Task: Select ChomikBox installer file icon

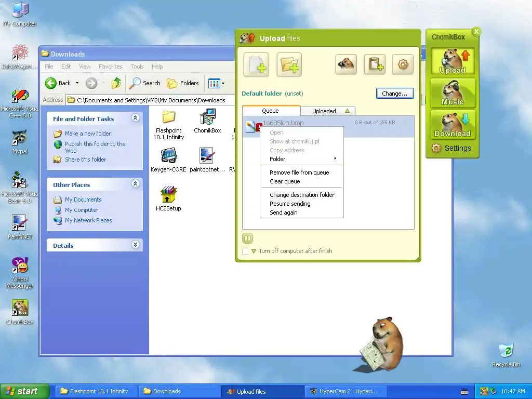Action: pos(207,121)
